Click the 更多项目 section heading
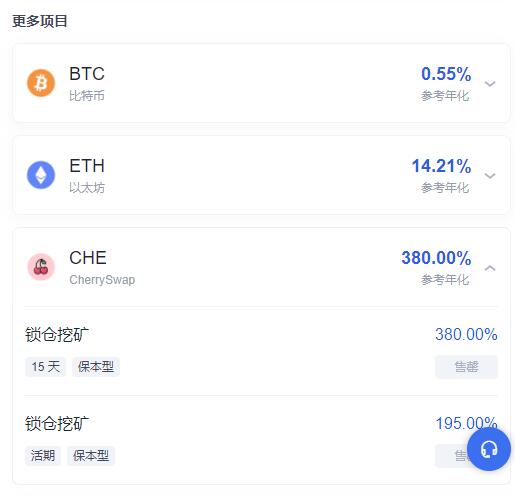 [x=40, y=21]
